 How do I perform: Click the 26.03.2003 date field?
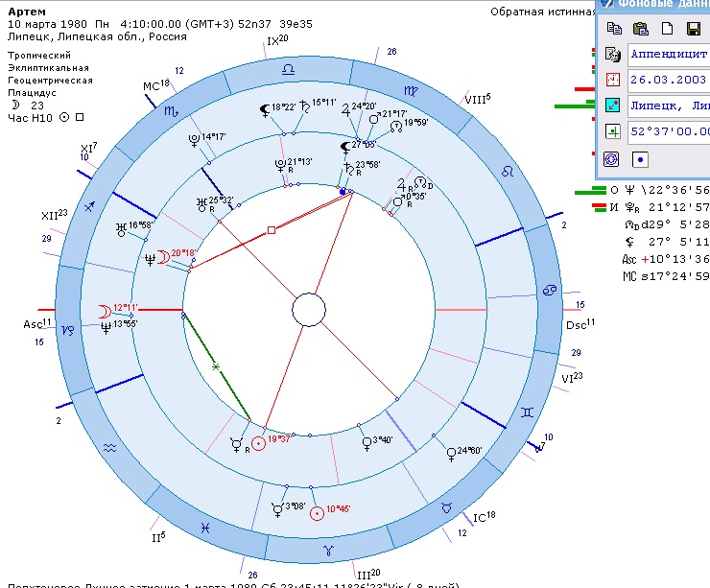pos(670,80)
